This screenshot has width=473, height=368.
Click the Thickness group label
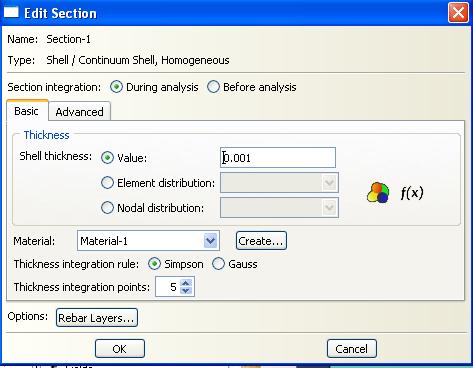pyautogui.click(x=46, y=135)
